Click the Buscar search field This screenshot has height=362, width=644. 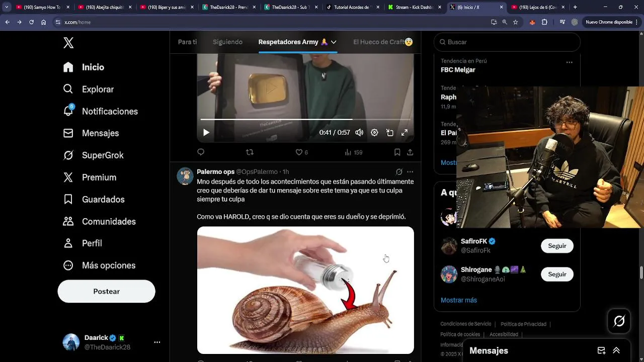point(507,42)
